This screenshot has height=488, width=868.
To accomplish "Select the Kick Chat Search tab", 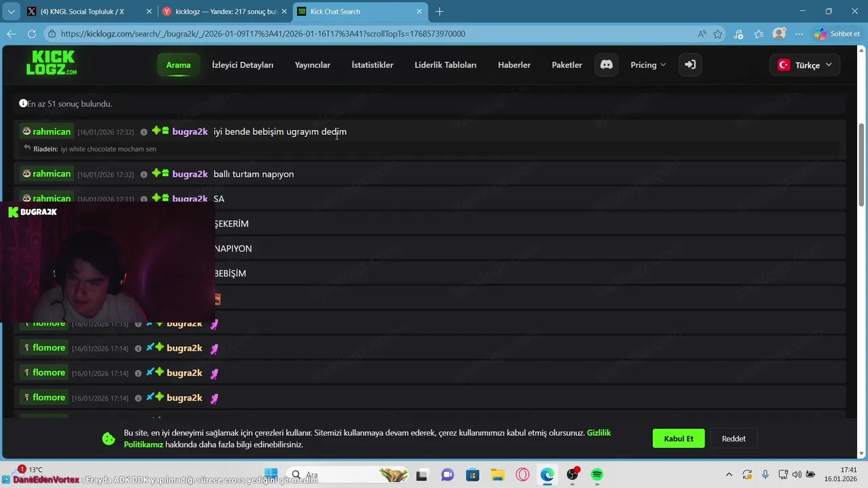I will [361, 12].
